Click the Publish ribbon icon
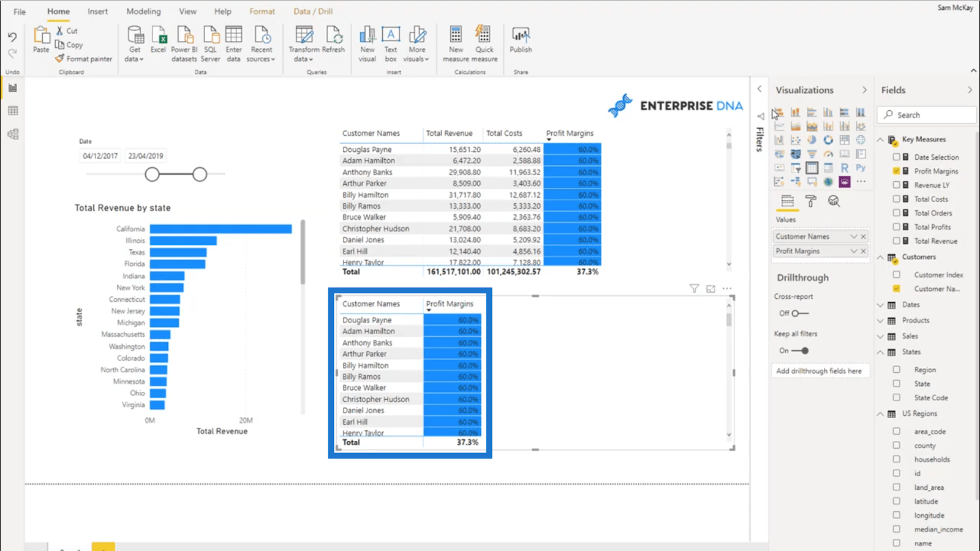The height and width of the screenshot is (551, 980). click(521, 40)
